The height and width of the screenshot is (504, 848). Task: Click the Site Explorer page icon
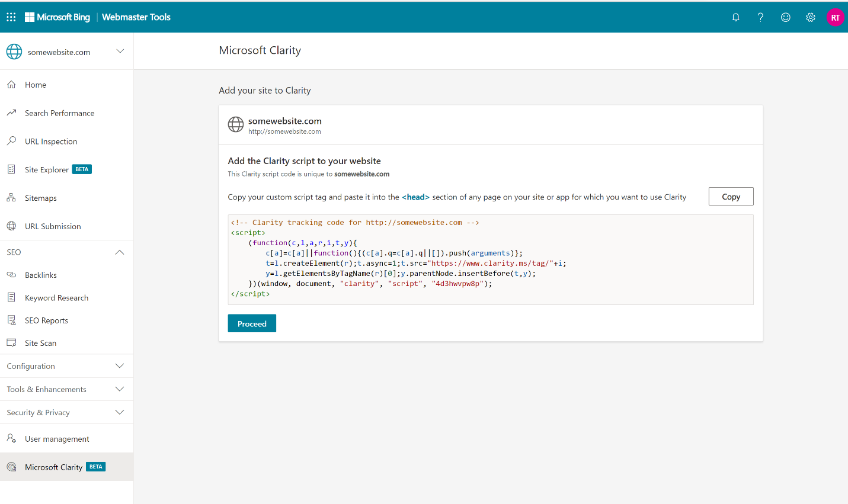tap(11, 169)
